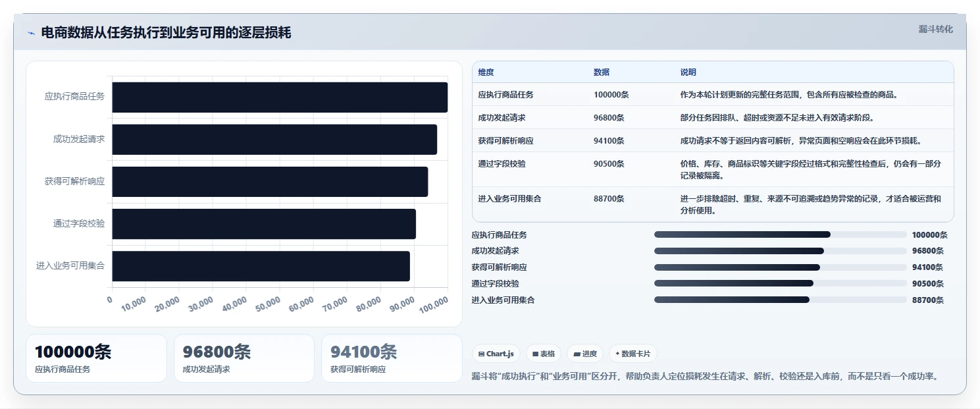Select the 进度 chip
Screen dimensions: 980x409
[585, 354]
